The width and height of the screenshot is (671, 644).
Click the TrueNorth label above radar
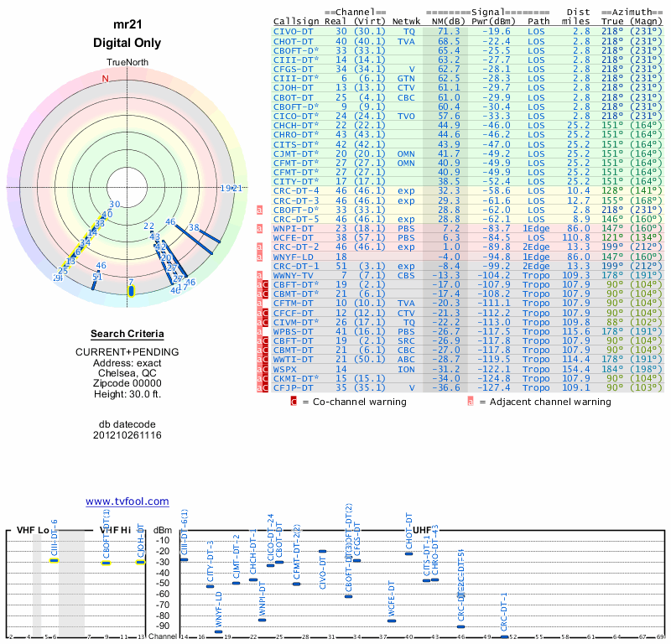pos(127,63)
